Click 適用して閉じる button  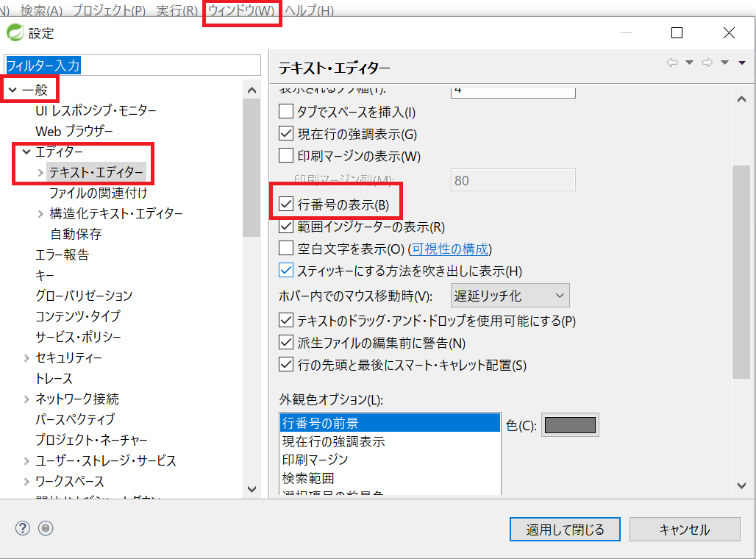tap(565, 530)
